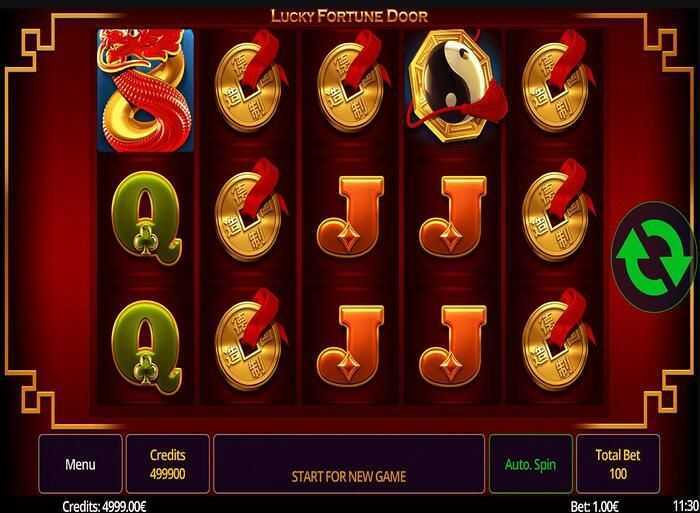Click the bottom J on fourth reel
The width and height of the screenshot is (700, 513).
pos(453,346)
